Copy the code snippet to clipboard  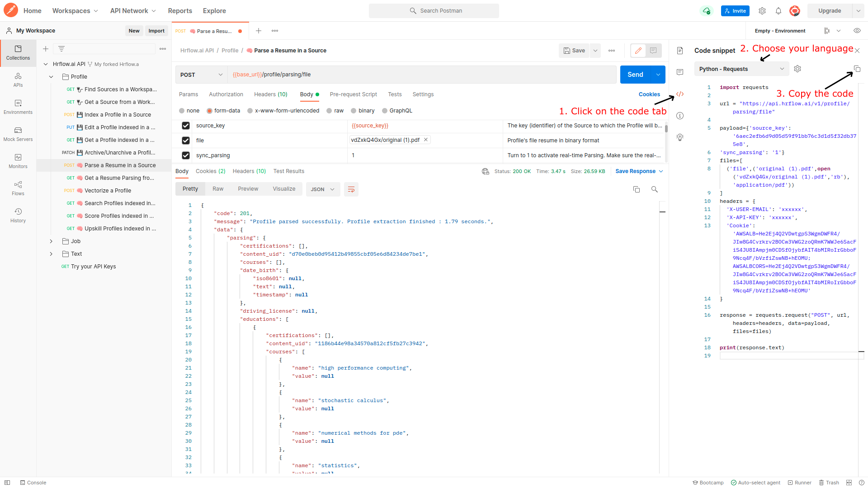tap(857, 69)
